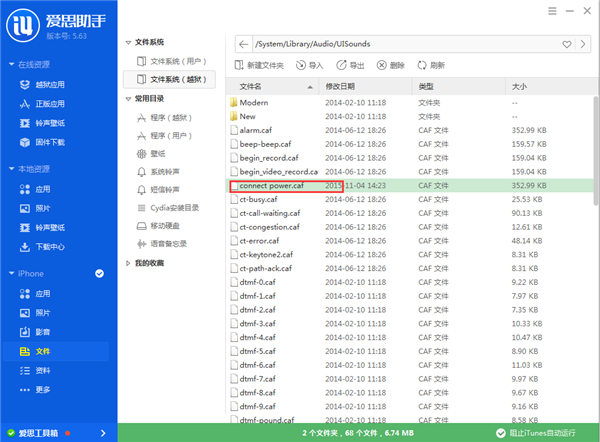Open 应用 under 本地资源
This screenshot has width=600, height=442.
[35, 189]
